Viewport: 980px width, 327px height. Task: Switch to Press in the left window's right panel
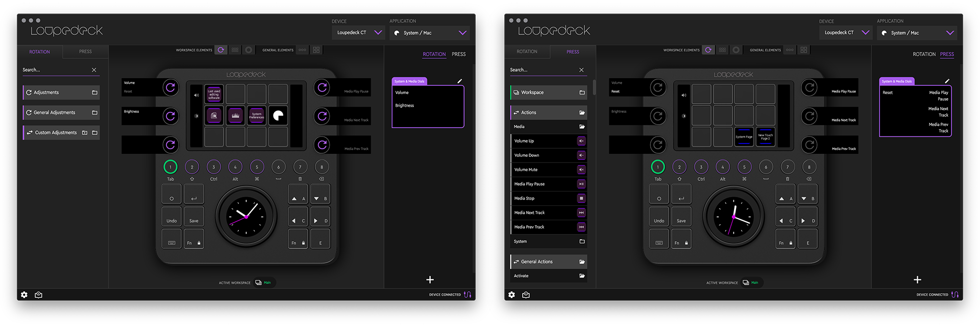tap(458, 54)
